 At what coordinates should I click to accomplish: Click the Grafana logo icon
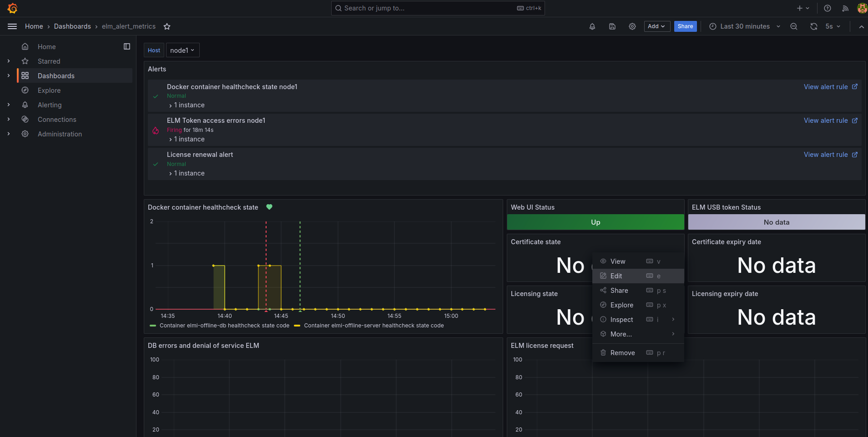pos(12,8)
